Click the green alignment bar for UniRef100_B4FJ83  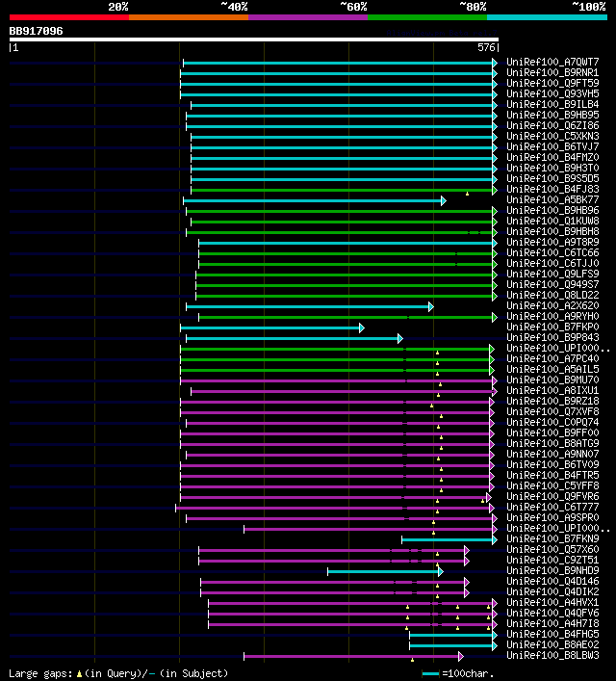344,190
